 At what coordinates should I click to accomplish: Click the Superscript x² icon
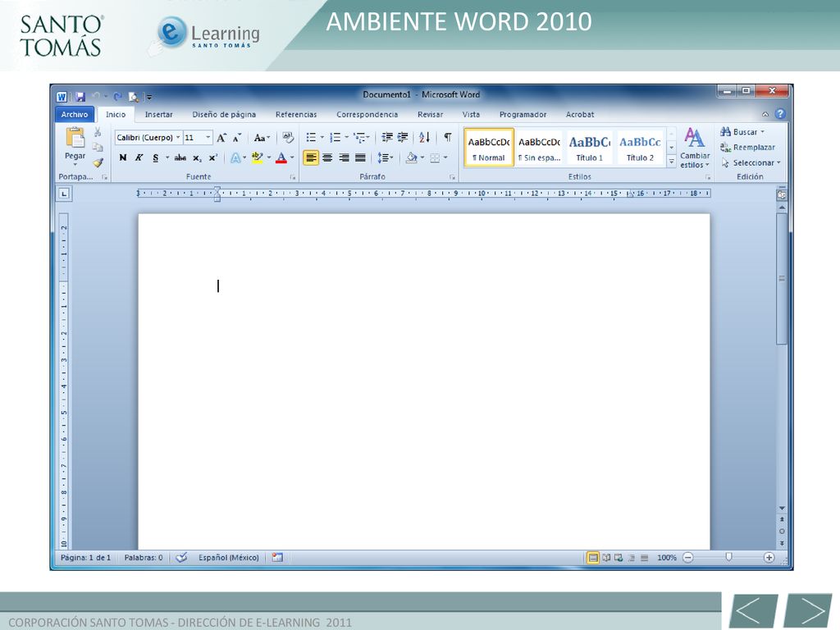click(212, 158)
